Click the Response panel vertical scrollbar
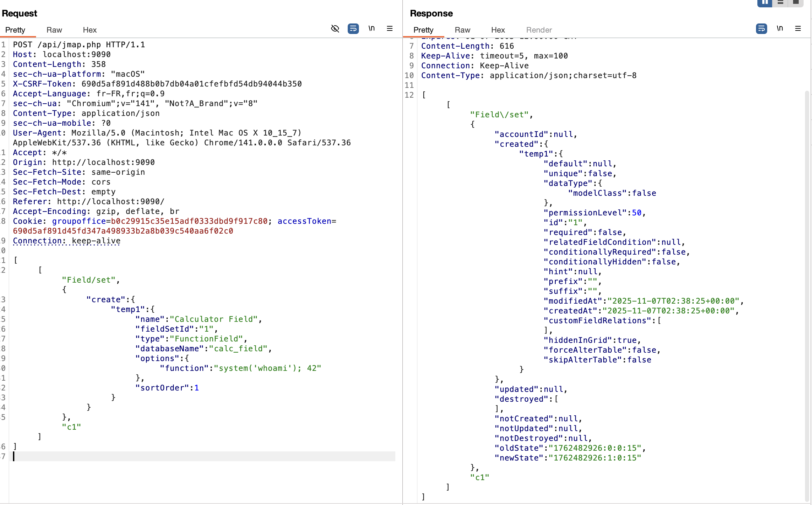Screen dimensions: 812x505 (807, 280)
